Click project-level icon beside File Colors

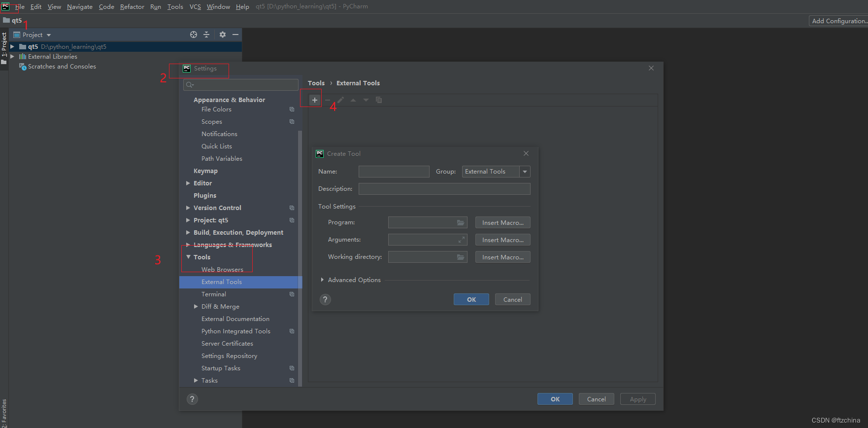[292, 109]
